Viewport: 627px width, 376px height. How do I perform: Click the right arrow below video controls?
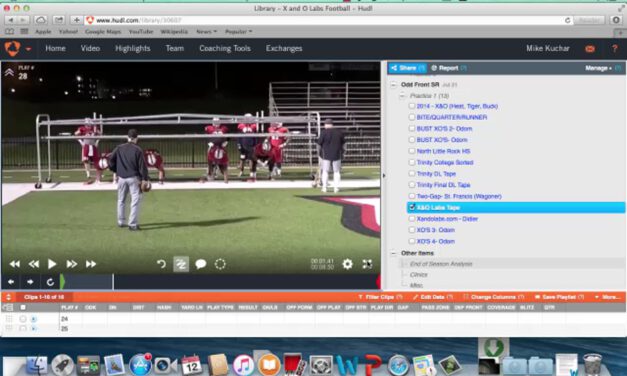coord(30,282)
